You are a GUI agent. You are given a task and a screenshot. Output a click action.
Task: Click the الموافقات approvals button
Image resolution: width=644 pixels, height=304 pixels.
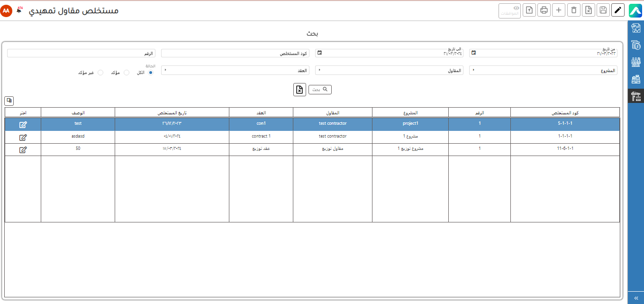click(509, 10)
